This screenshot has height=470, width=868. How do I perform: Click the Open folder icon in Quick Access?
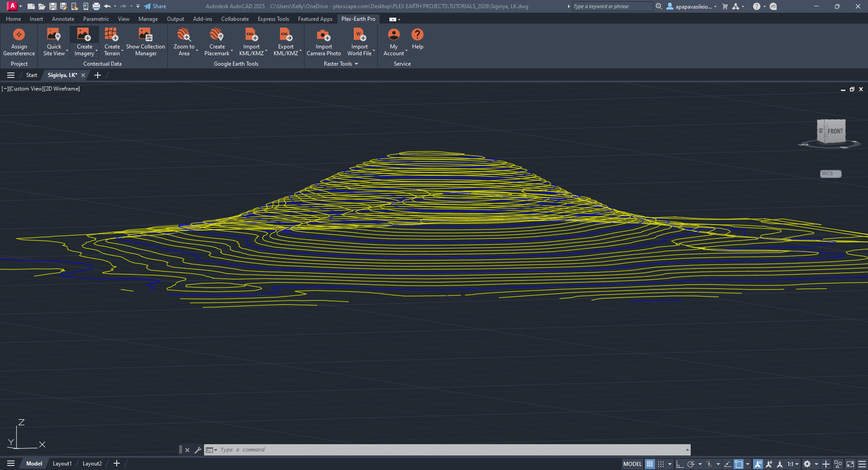(42, 6)
